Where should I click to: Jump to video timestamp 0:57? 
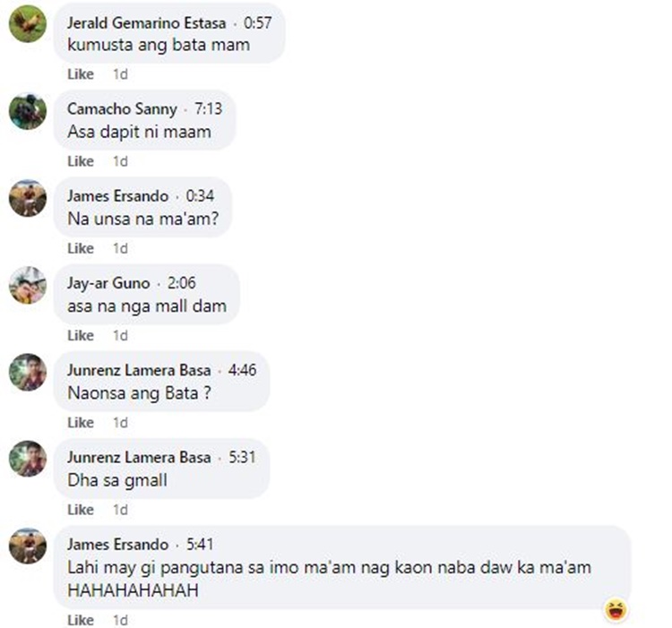click(x=257, y=22)
